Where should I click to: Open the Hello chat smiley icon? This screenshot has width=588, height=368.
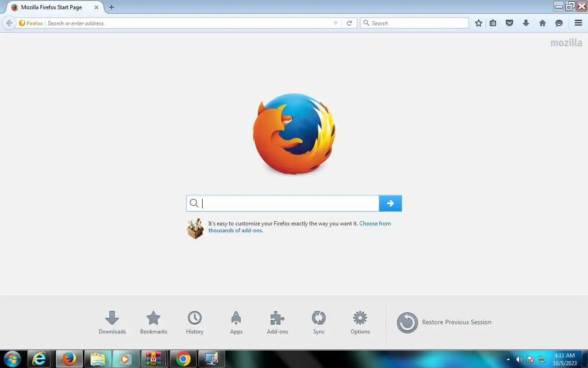559,23
